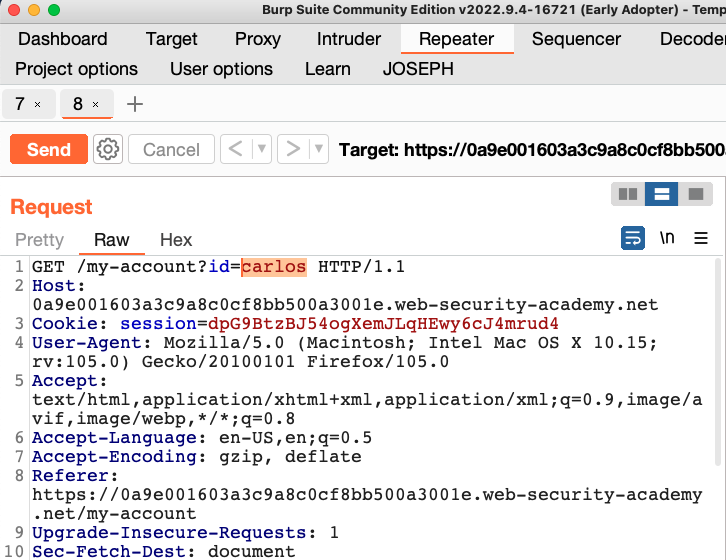Click the macOS green zoom window button
Viewport: 726px width, 560px height.
54,10
